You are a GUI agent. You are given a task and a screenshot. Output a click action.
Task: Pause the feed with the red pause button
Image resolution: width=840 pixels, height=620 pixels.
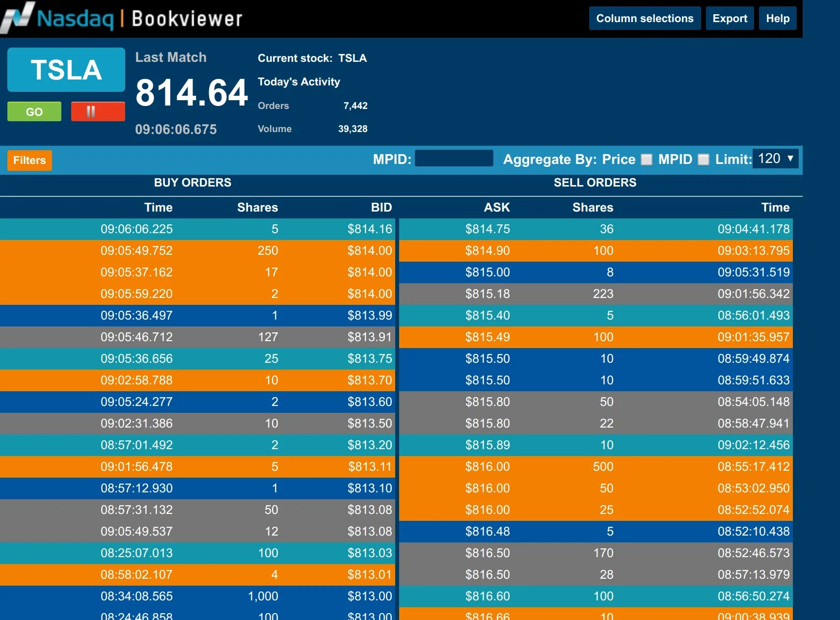pos(98,111)
